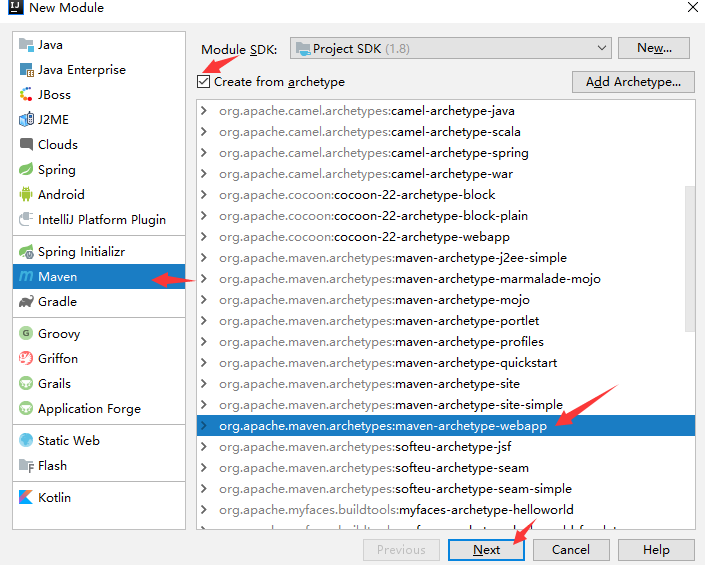Screen dimensions: 705x565
Task: Select cocoon-22-archetype-webapp archetype
Action: pyautogui.click(x=446, y=237)
